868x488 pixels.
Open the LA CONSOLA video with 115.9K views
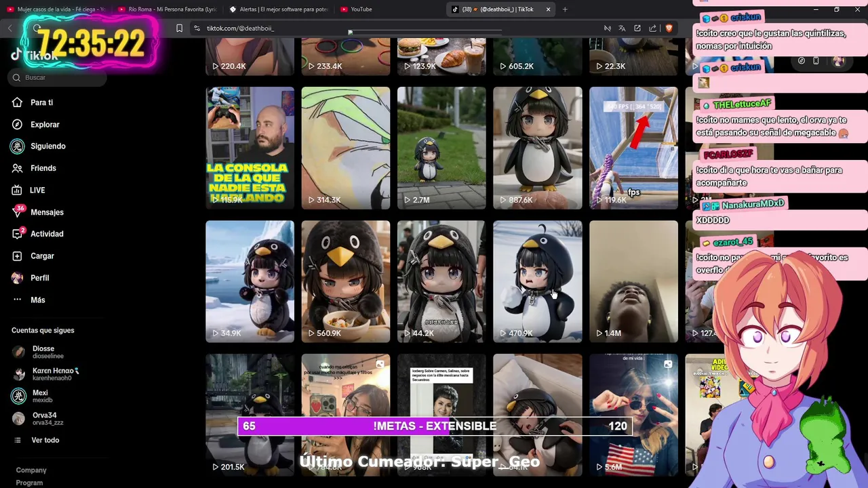coord(250,148)
